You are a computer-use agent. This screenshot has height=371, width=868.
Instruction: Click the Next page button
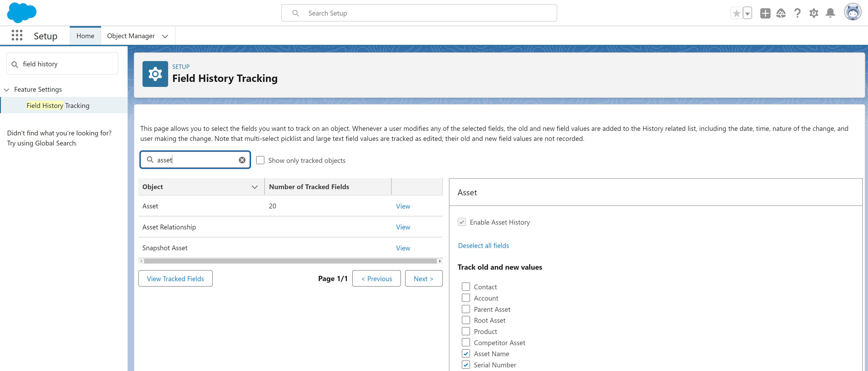(x=424, y=278)
